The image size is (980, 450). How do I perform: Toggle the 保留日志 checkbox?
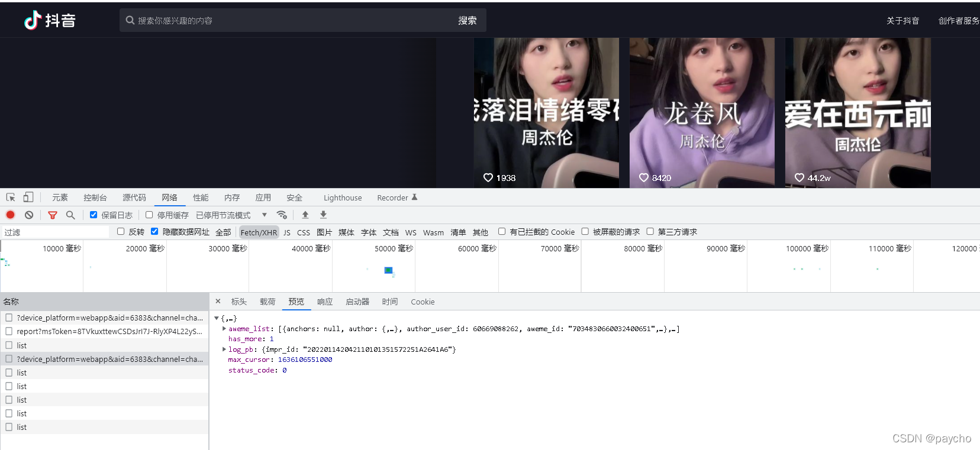pos(94,215)
